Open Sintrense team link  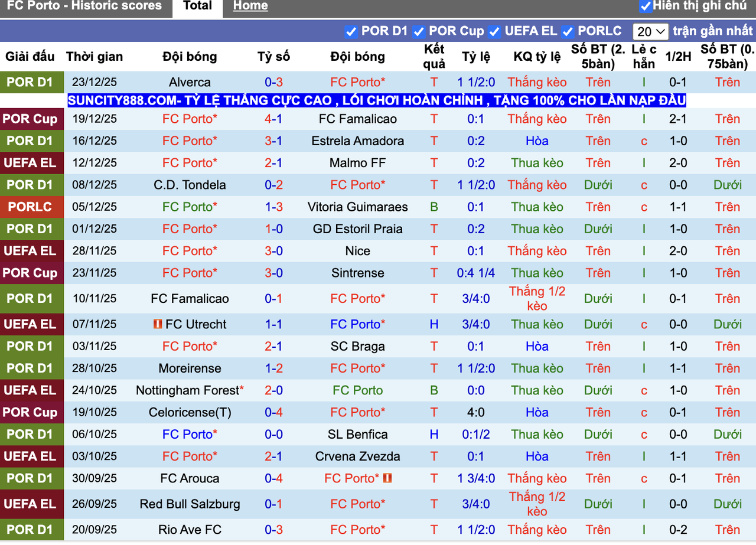358,273
